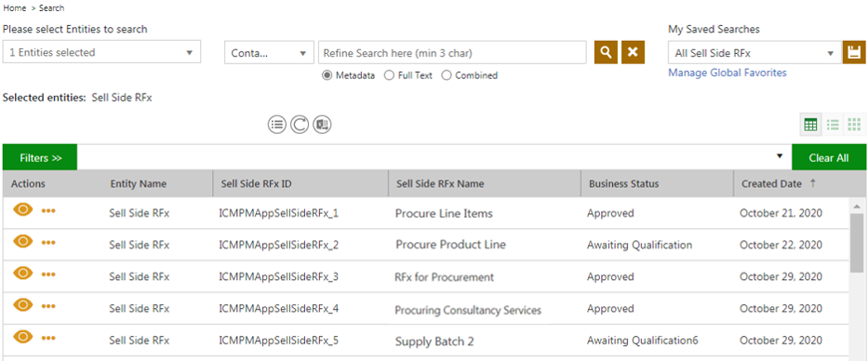View record ICMPMAppSellSideRFx_1 via eye icon

tap(23, 210)
